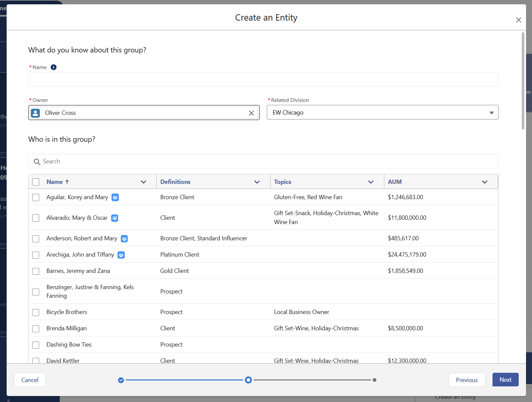The width and height of the screenshot is (532, 402).
Task: Click the Aguilar, Korey and Mary name
Action: [x=77, y=197]
